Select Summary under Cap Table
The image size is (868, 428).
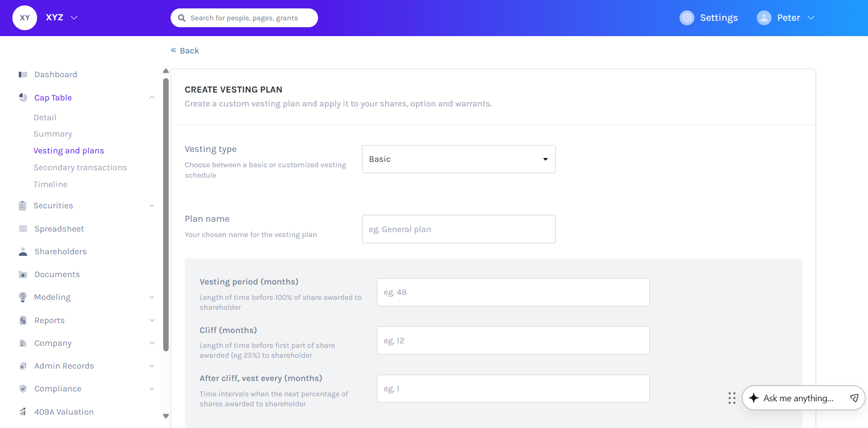53,134
